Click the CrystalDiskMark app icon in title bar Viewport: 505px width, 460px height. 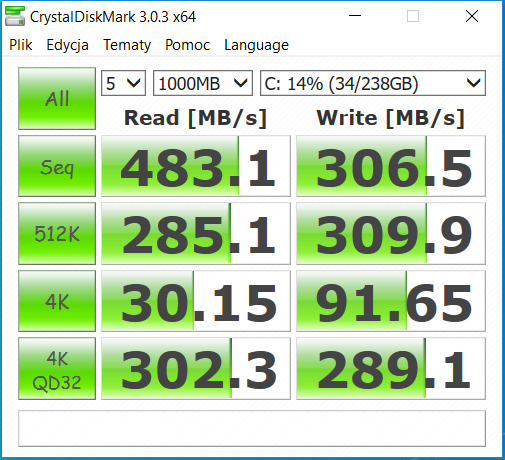[15, 16]
